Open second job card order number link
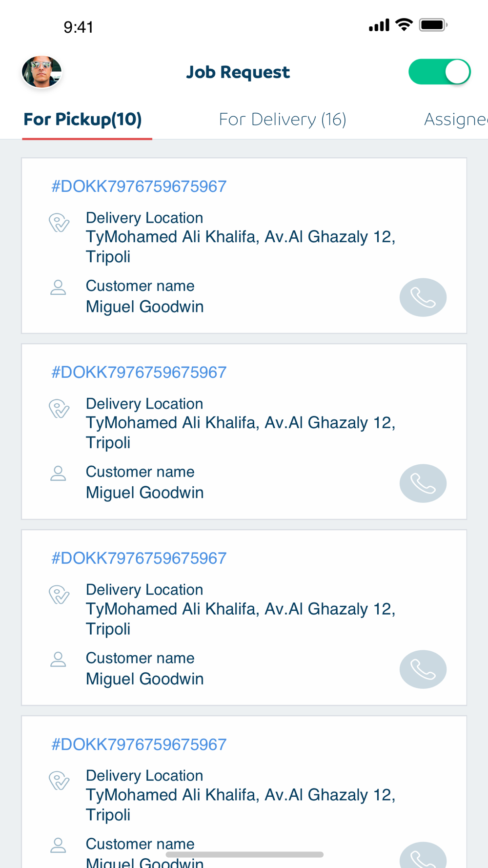This screenshot has width=488, height=868. (139, 372)
